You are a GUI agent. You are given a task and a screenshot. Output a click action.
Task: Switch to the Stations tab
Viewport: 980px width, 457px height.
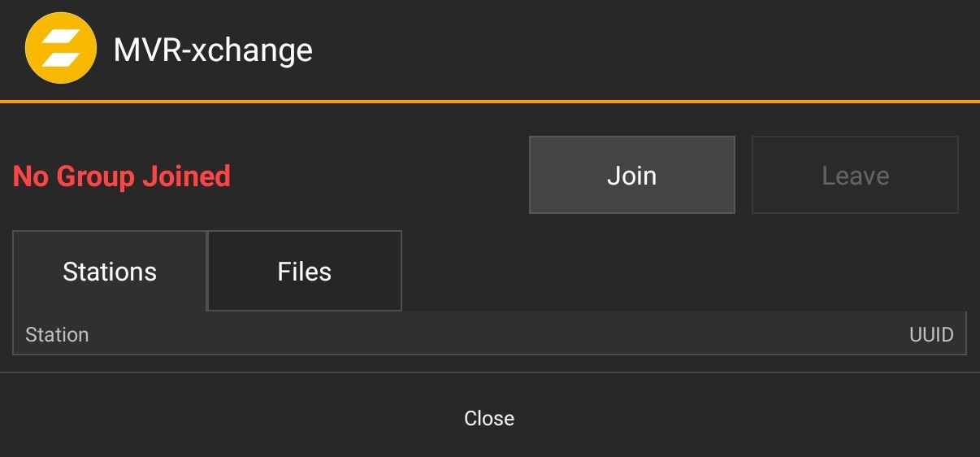(x=110, y=271)
